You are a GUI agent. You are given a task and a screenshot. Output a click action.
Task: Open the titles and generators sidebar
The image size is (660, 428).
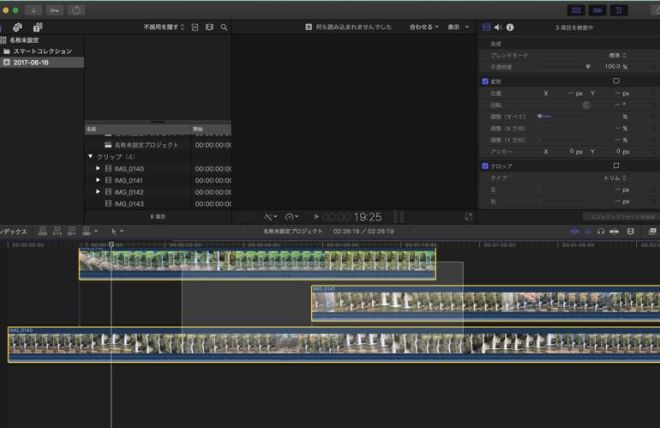38,27
